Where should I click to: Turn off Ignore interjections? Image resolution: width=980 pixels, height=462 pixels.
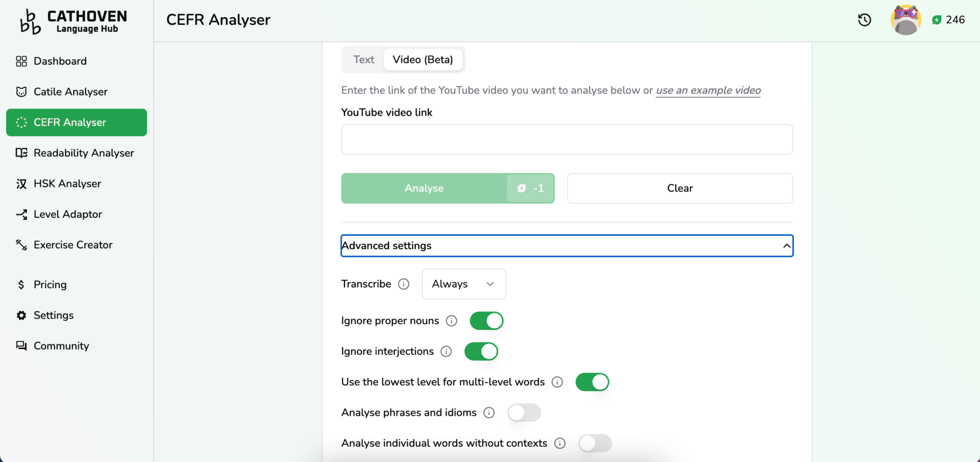(x=481, y=351)
